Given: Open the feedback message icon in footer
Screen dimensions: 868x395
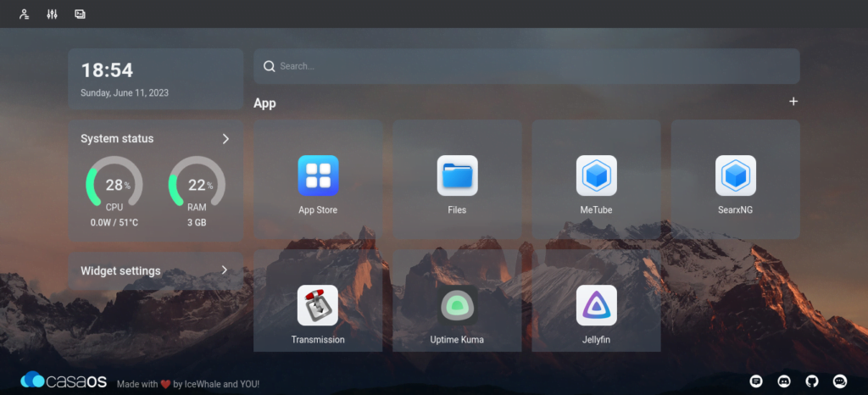Looking at the screenshot, I should pos(756,381).
